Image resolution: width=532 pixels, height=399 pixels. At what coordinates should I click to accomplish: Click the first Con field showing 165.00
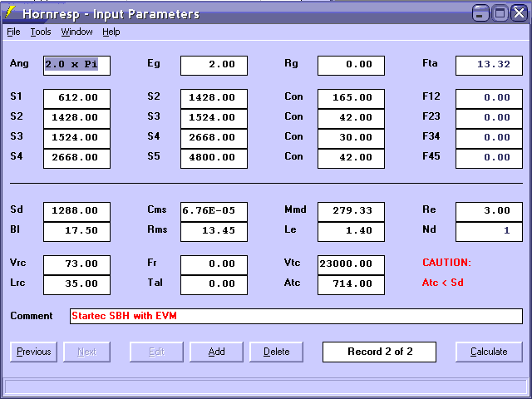point(351,99)
